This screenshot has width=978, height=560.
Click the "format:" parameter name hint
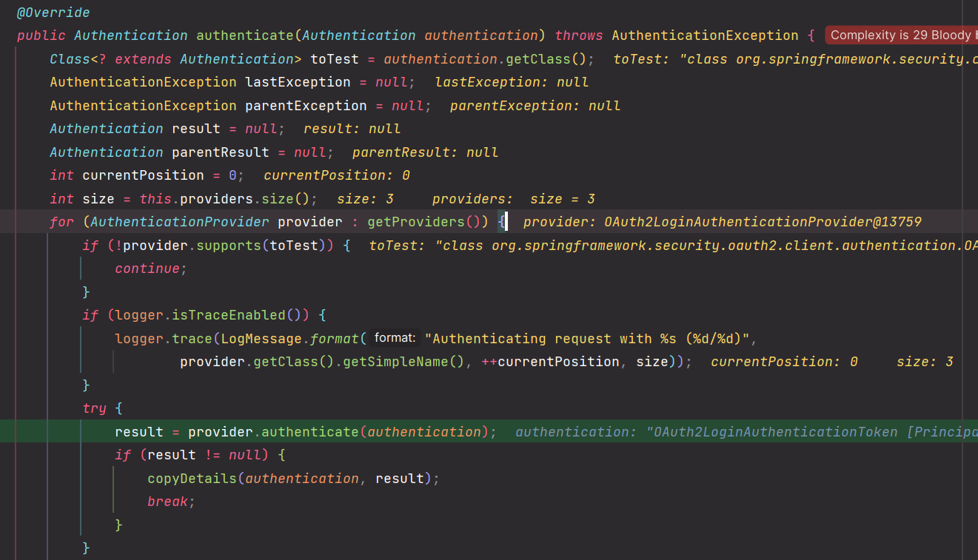[395, 338]
